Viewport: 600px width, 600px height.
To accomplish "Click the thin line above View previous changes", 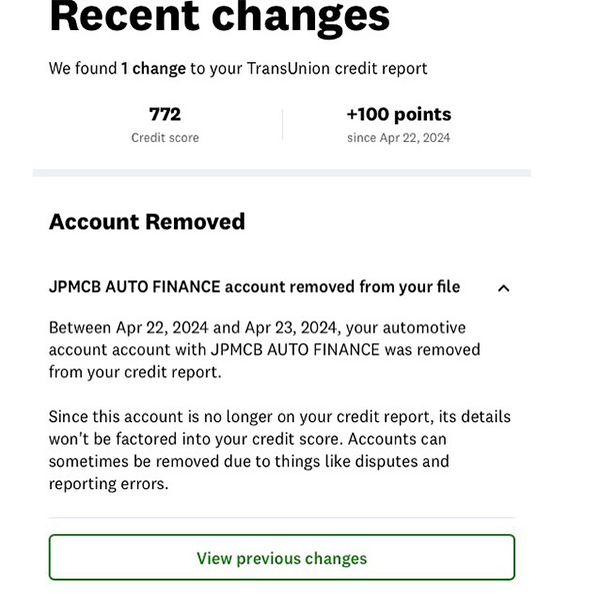I will pyautogui.click(x=282, y=518).
